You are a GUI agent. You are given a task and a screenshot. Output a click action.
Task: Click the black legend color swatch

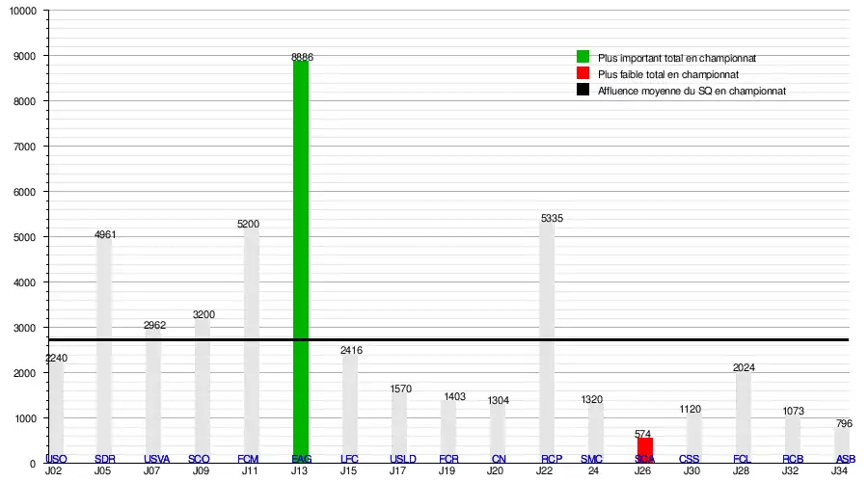click(x=583, y=90)
